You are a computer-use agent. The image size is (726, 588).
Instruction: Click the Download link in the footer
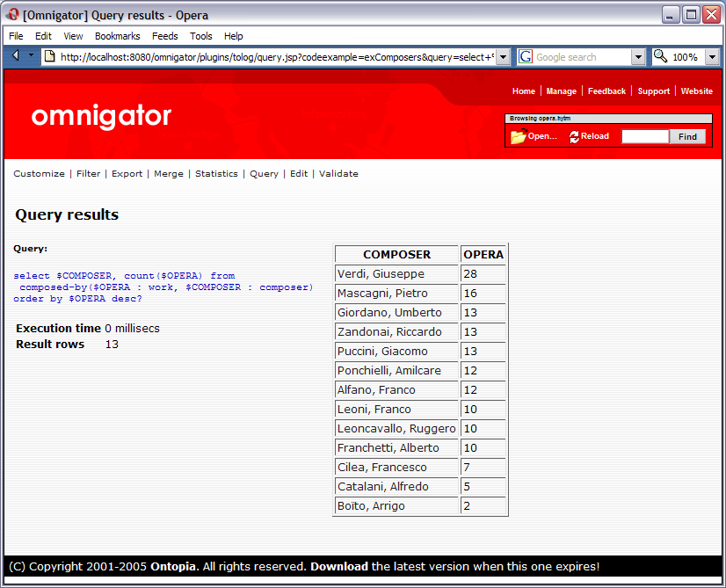338,567
